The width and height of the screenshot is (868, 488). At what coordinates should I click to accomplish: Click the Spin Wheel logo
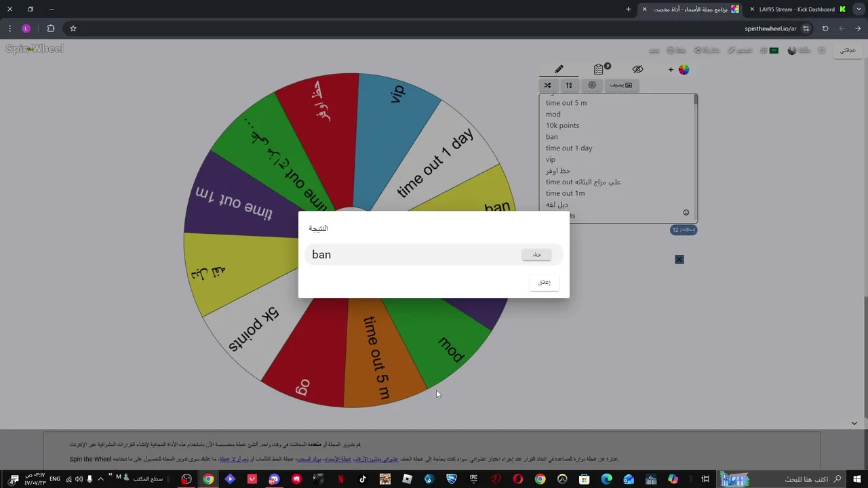point(35,49)
